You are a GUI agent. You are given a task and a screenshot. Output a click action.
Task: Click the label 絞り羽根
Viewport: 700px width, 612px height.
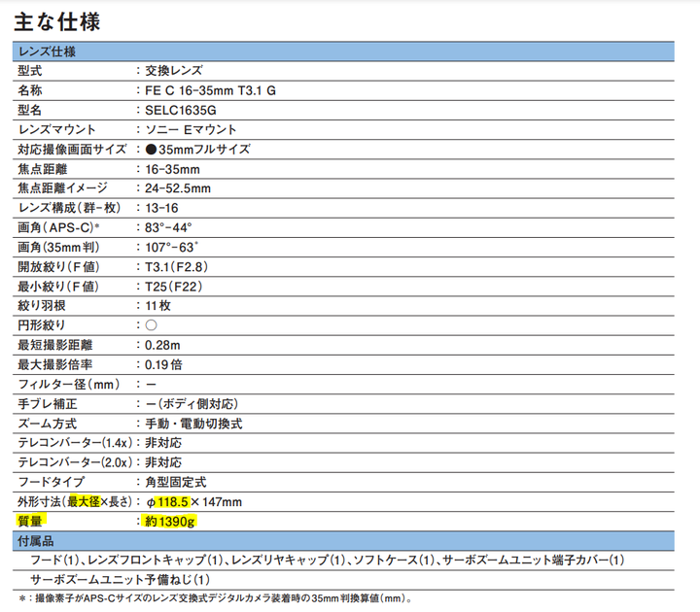pos(42,306)
